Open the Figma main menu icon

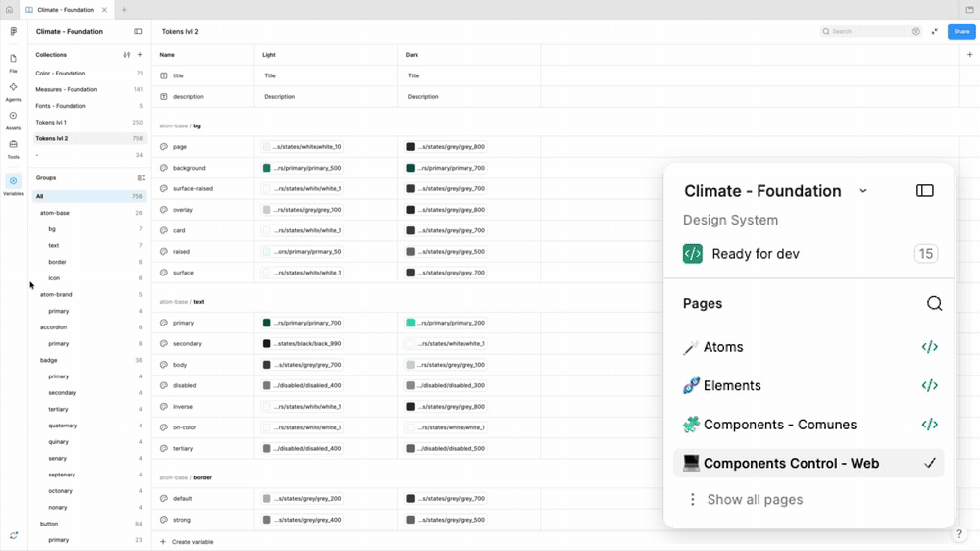click(x=13, y=32)
